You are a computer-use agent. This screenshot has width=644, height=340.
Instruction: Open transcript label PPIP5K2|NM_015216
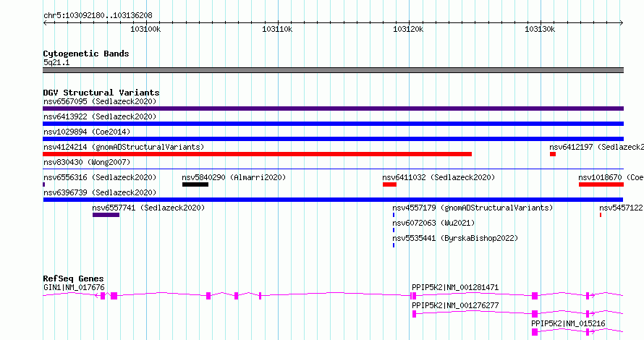point(568,323)
